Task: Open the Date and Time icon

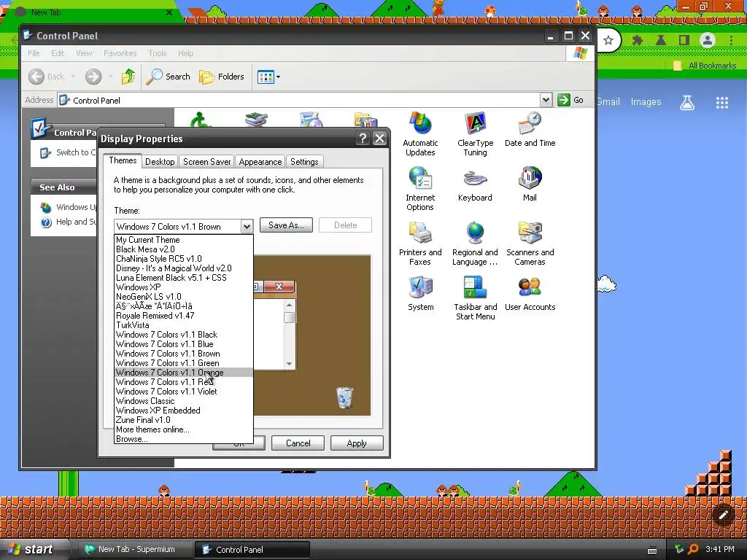Action: point(530,130)
